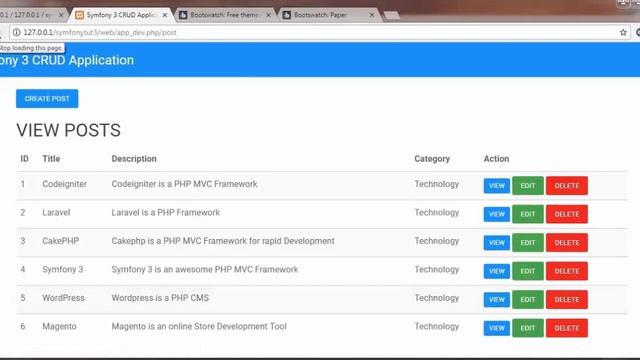640x360 pixels.
Task: Click the Description column header
Action: [x=134, y=159]
